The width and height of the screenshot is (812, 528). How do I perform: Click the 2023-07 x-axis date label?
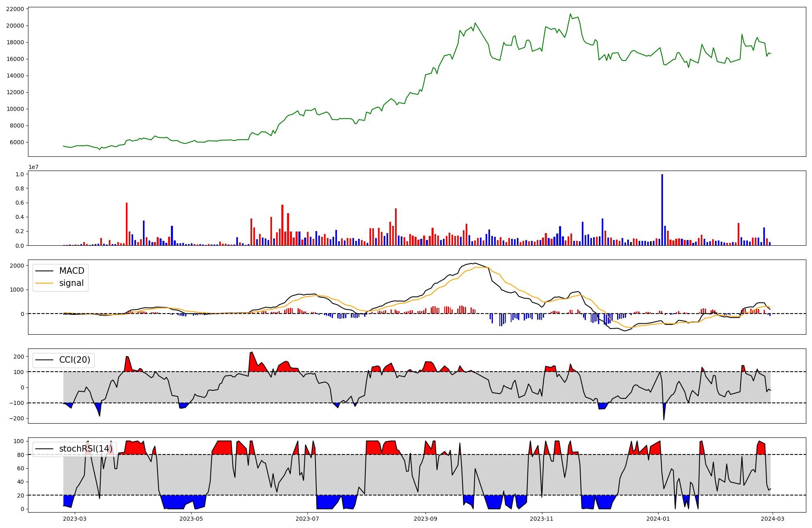tap(307, 519)
